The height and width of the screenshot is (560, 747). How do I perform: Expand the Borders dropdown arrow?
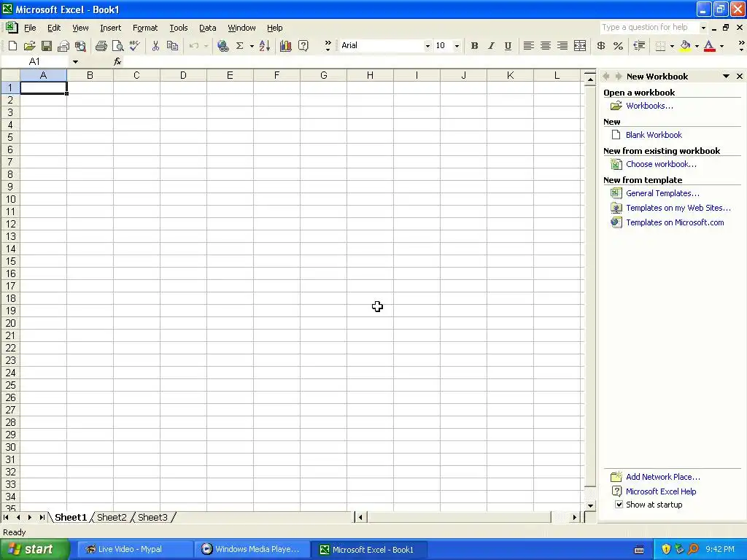672,46
